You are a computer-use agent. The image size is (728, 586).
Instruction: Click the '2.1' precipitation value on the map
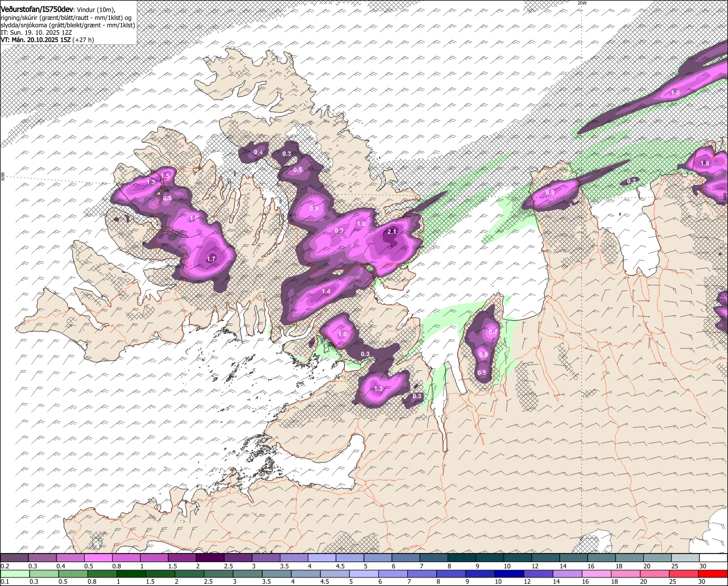point(391,232)
